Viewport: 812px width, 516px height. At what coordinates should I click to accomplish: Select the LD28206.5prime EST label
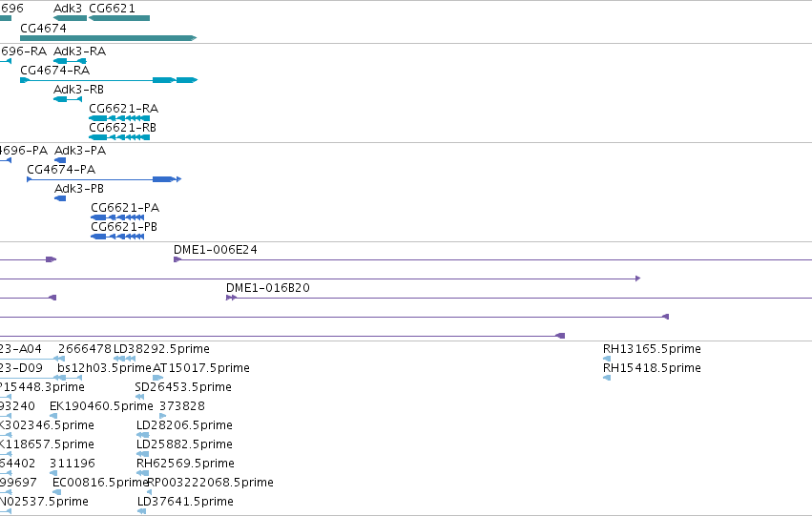click(x=184, y=425)
